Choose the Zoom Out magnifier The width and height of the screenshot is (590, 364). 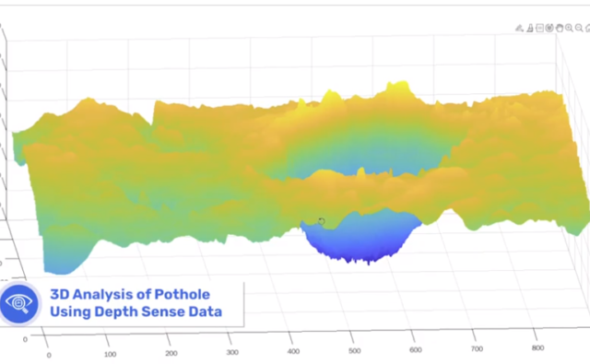[580, 28]
